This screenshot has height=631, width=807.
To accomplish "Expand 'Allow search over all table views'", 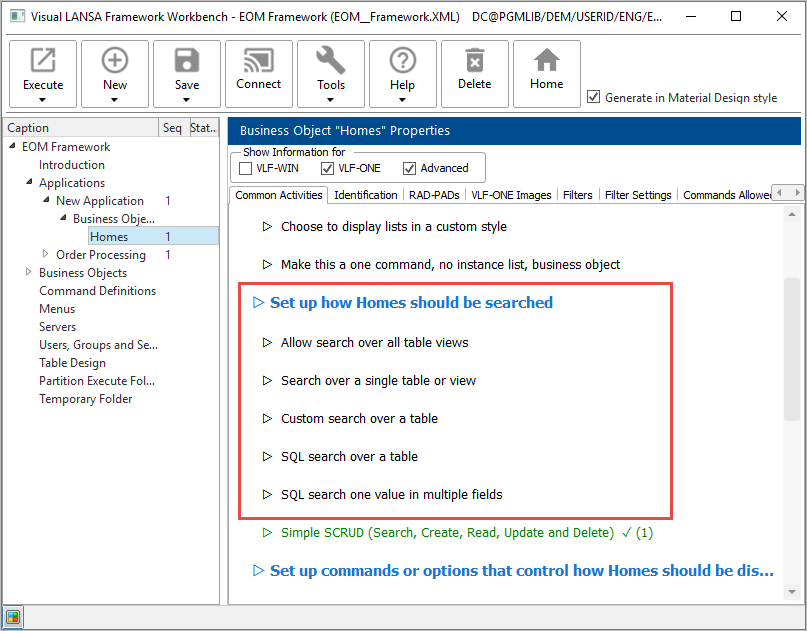I will [x=374, y=342].
